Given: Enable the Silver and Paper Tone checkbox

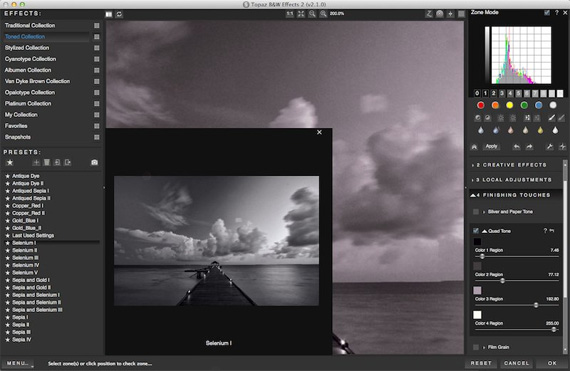Looking at the screenshot, I should pyautogui.click(x=476, y=212).
